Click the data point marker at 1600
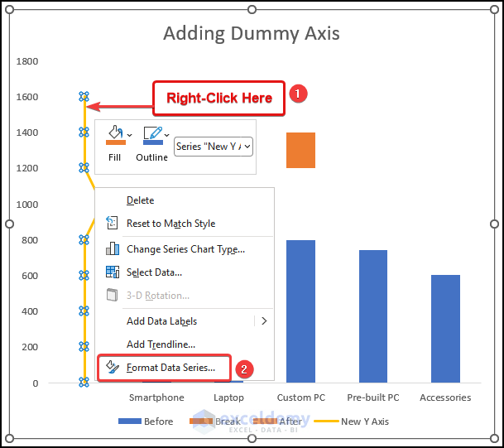The height and width of the screenshot is (448, 504). coord(84,96)
